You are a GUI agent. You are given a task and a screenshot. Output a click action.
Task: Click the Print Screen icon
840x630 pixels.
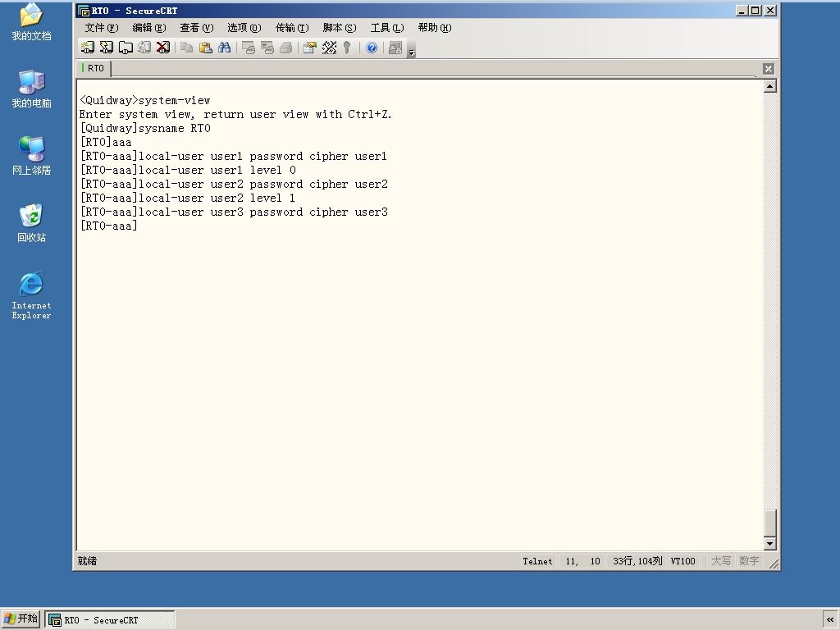(x=248, y=48)
